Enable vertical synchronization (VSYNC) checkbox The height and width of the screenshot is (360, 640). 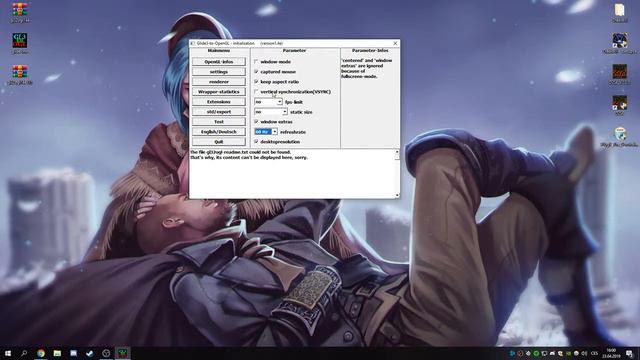tap(256, 91)
